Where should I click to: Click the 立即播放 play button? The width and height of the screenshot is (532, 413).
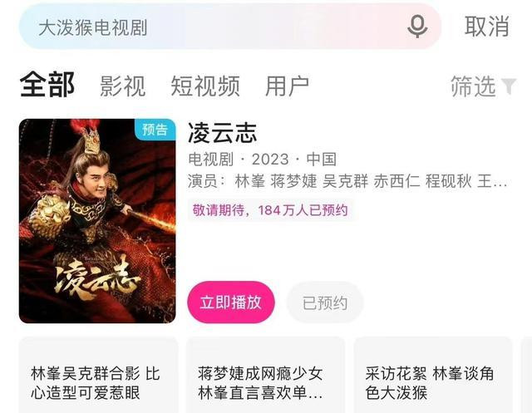[x=231, y=302]
